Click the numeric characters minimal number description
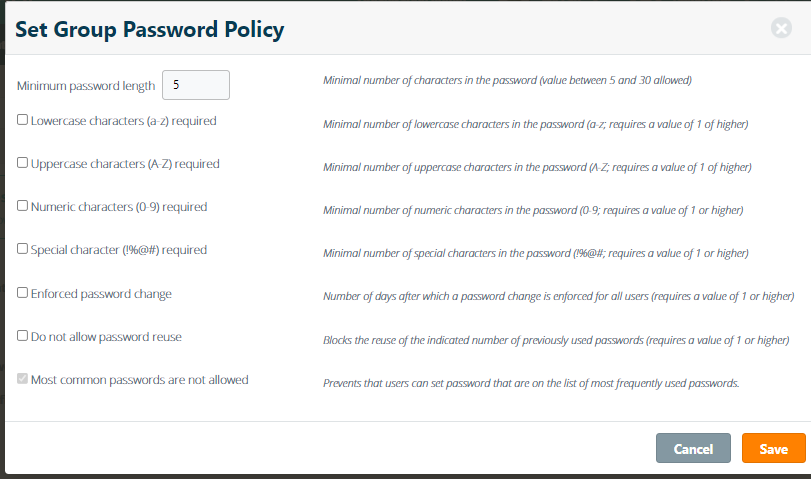 tap(533, 210)
